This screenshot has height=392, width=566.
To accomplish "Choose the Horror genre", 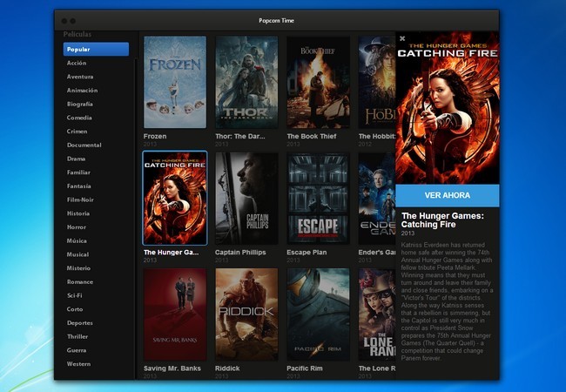I will [x=77, y=227].
